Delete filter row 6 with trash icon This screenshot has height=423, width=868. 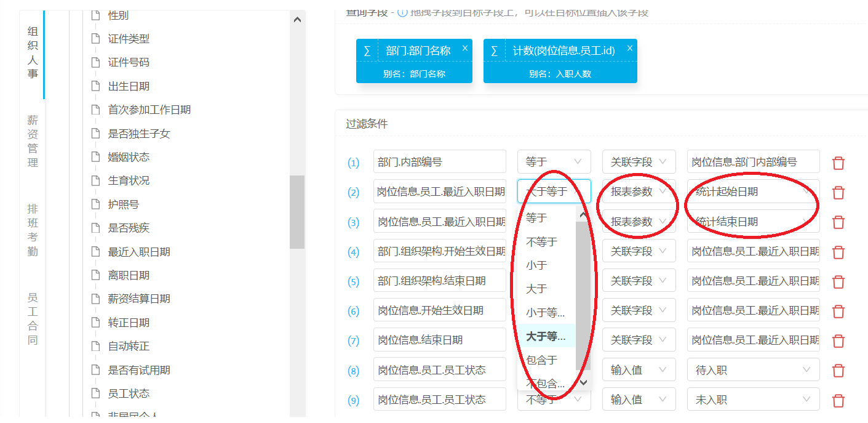tap(838, 312)
